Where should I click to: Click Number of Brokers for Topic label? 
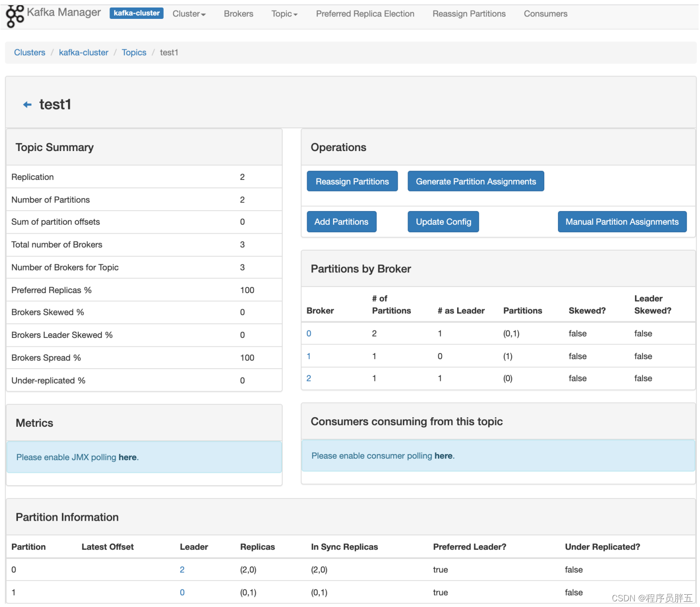65,267
